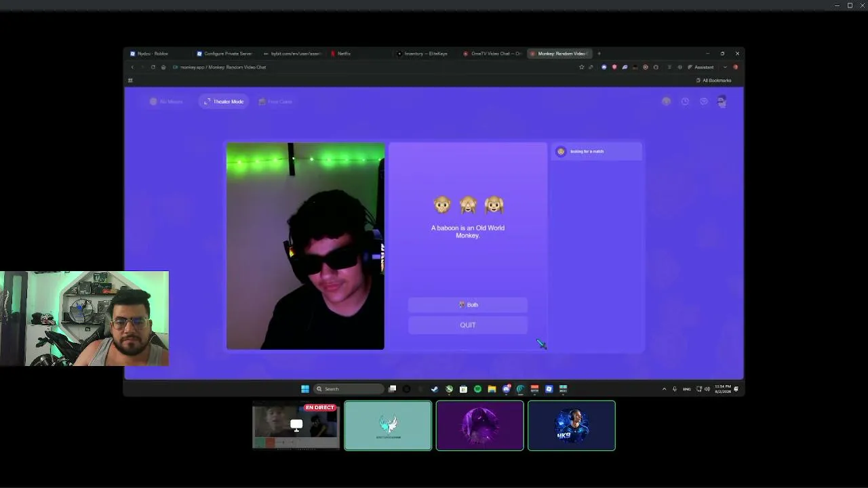This screenshot has width=868, height=488.
Task: Open Discord from the taskbar
Action: tap(506, 389)
